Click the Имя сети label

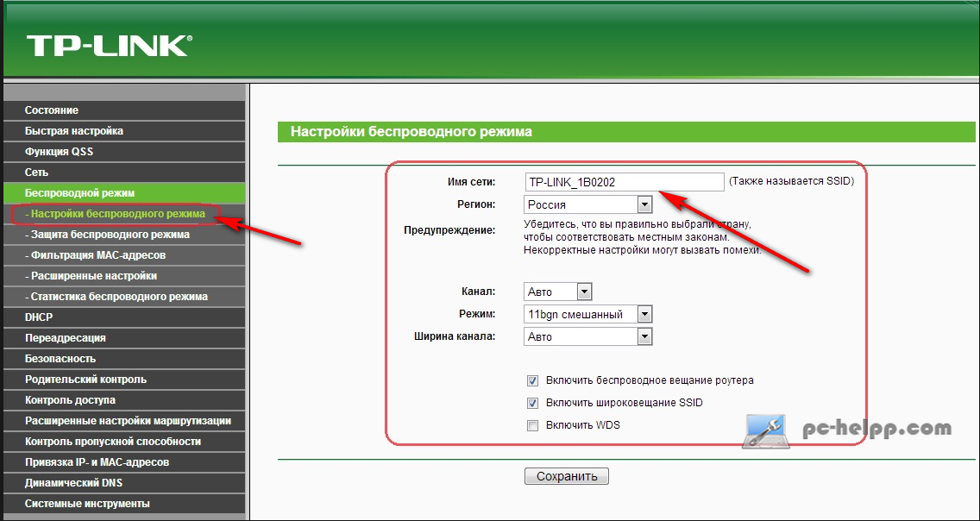(x=471, y=182)
